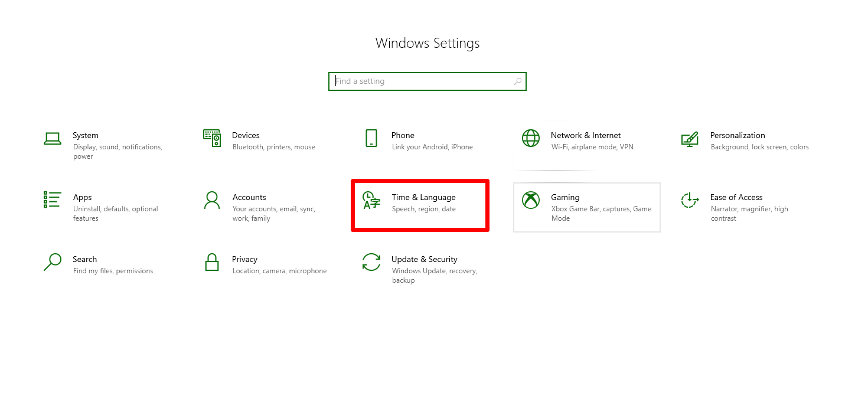Image resolution: width=868 pixels, height=396 pixels.
Task: Click 'Xbox Game Bar, captures, Game Mode' text
Action: pos(601,214)
